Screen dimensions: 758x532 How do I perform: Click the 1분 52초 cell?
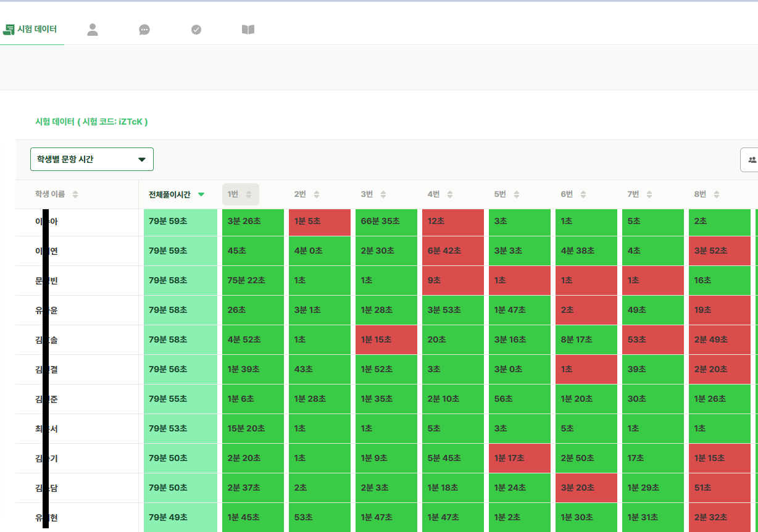pyautogui.click(x=386, y=369)
